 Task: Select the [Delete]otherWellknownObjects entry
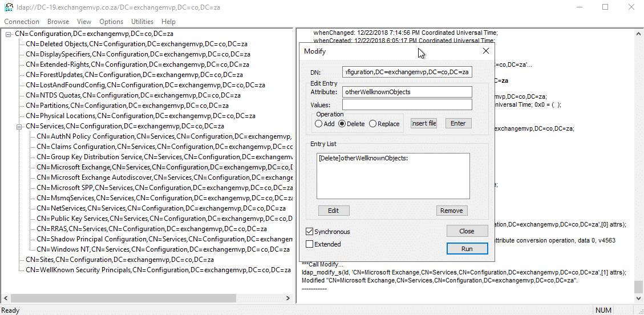363,158
